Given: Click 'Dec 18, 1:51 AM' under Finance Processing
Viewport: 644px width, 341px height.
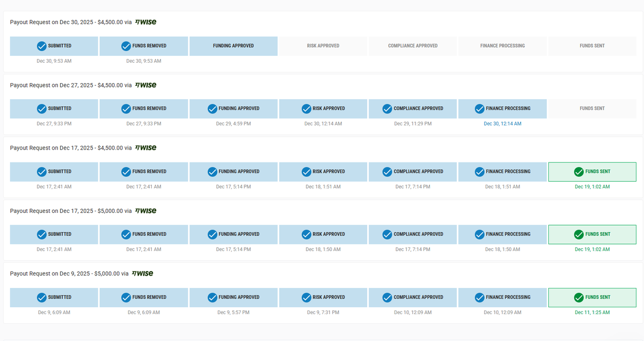Looking at the screenshot, I should pos(502,187).
